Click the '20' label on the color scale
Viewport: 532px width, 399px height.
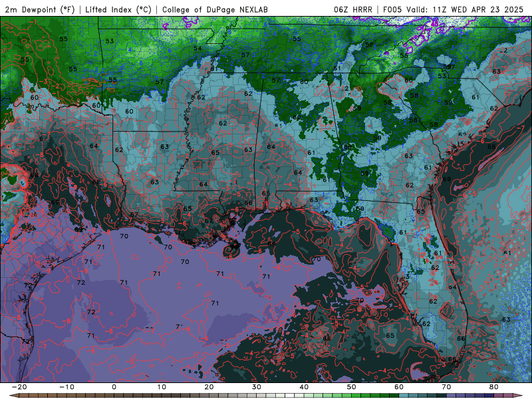pyautogui.click(x=209, y=387)
